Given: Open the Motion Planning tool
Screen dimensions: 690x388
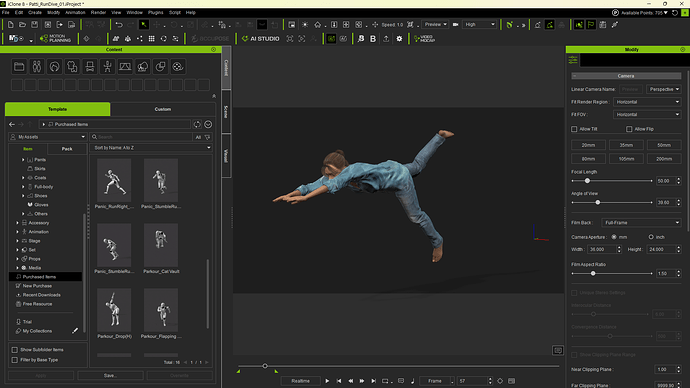Looking at the screenshot, I should (55, 39).
